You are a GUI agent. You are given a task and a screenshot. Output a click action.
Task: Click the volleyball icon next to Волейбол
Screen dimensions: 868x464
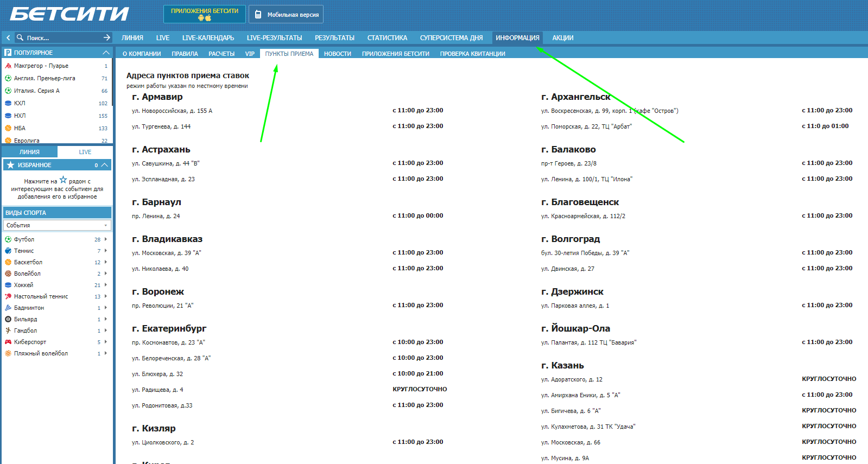(x=8, y=274)
